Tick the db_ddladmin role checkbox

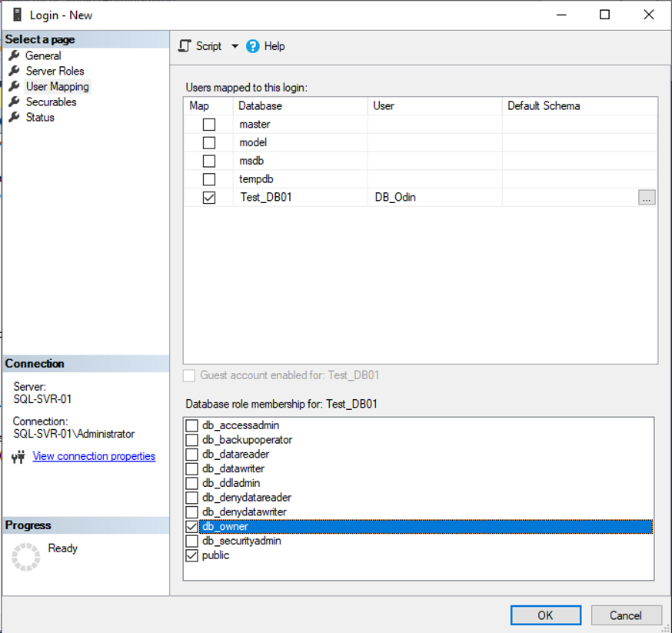click(191, 484)
